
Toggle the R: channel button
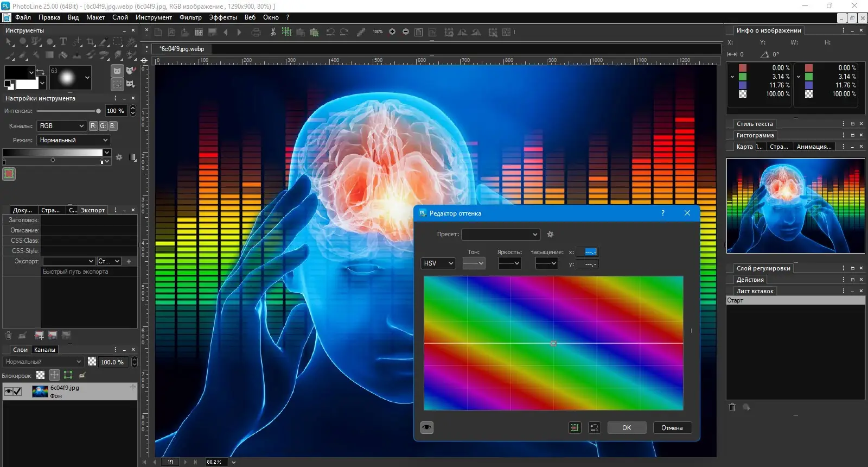tap(93, 126)
